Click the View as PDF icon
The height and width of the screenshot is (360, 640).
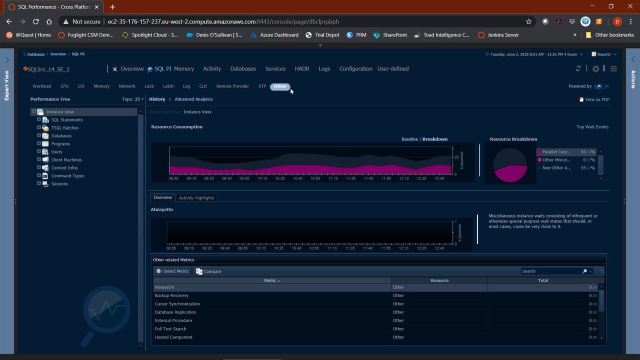point(581,100)
